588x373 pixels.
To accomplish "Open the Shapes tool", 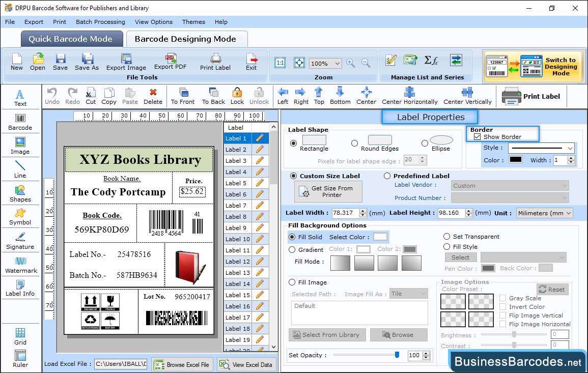I will tap(20, 193).
